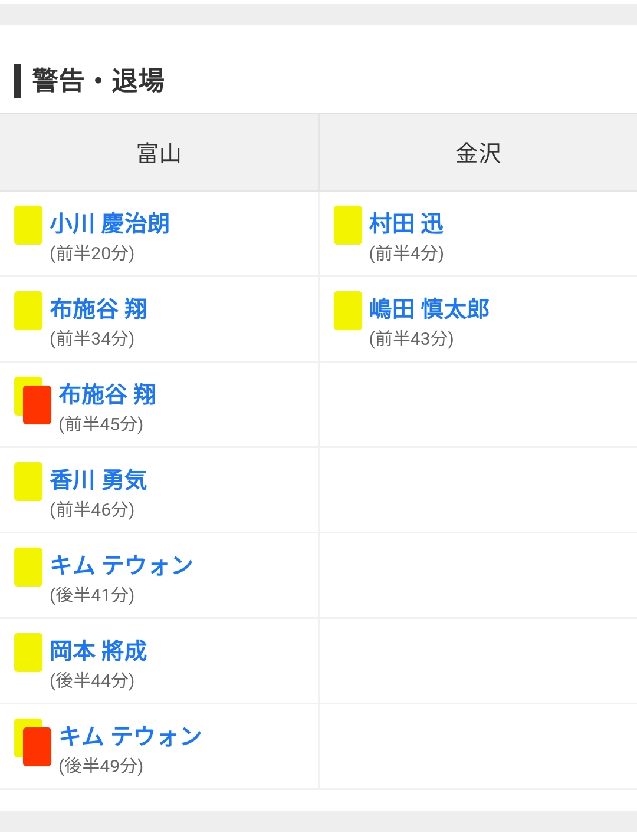This screenshot has height=840, width=637.
Task: Click red card icon at 前半45分 row
Action: coord(37,405)
